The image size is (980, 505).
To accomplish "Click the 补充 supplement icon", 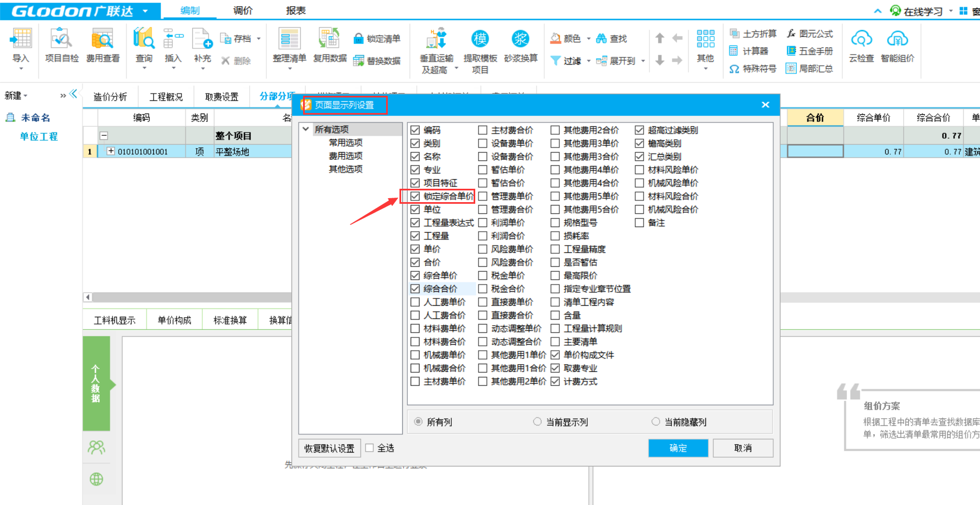I will 202,39.
